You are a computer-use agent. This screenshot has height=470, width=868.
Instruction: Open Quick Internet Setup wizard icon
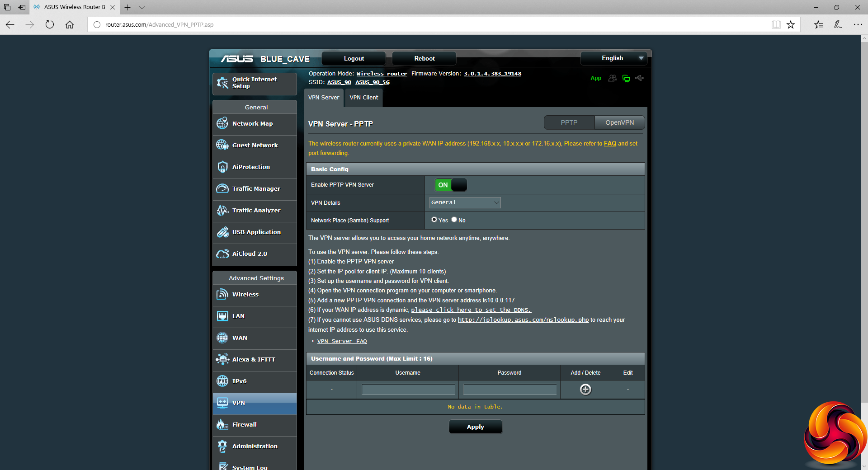(x=222, y=83)
